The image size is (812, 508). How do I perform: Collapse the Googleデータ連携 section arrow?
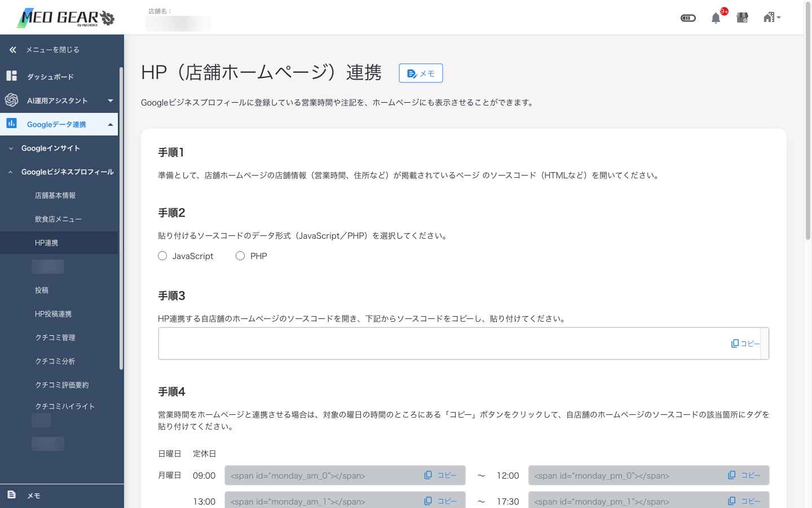click(x=111, y=124)
